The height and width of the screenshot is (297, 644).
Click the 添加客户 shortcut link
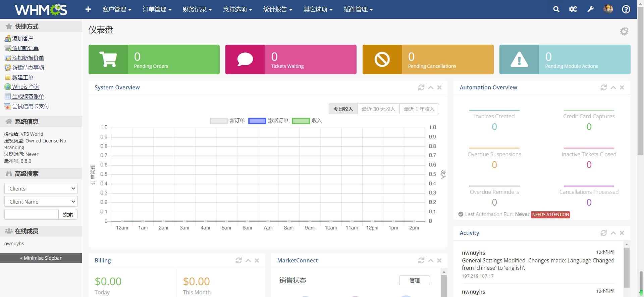click(x=22, y=39)
